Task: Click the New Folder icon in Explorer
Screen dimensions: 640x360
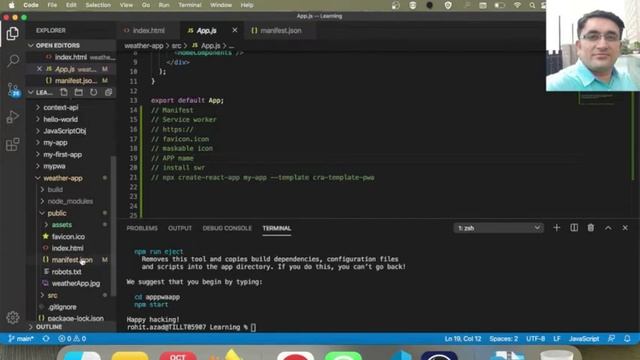Action: coord(79,92)
